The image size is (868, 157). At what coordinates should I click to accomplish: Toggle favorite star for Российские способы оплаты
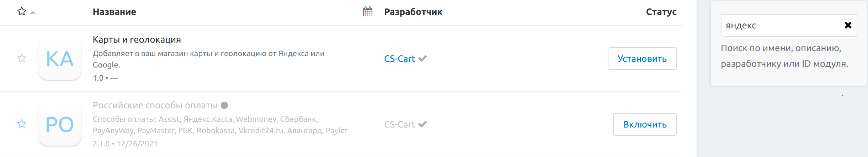pos(22,124)
